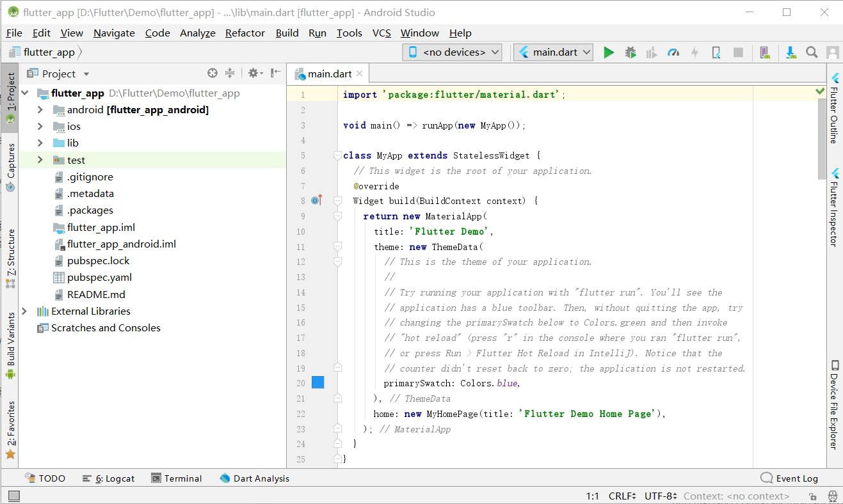Run the app with the green play icon
Screen dimensions: 843x504
coord(609,52)
